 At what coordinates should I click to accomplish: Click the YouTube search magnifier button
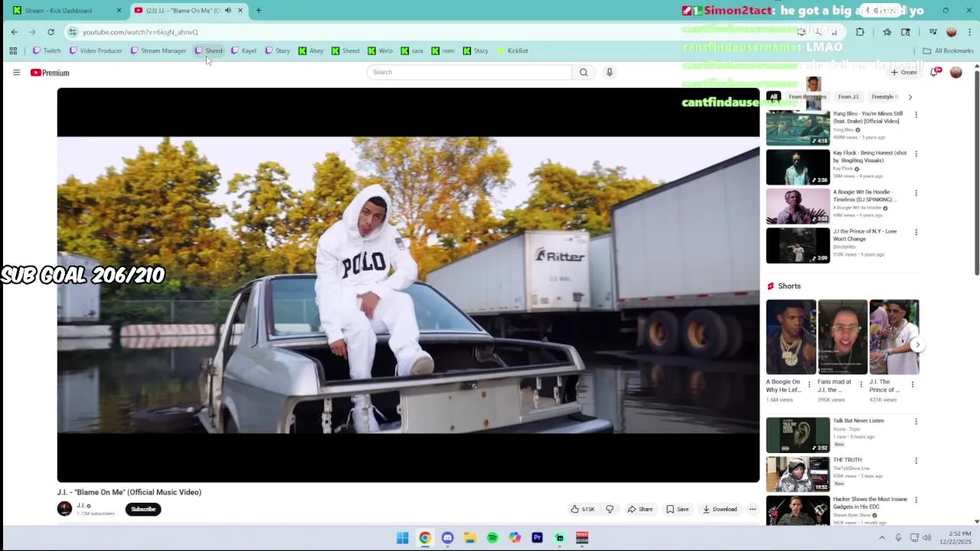583,72
